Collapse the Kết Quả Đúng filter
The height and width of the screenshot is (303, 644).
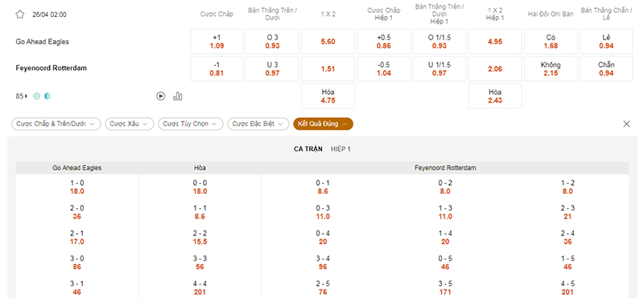pyautogui.click(x=323, y=124)
